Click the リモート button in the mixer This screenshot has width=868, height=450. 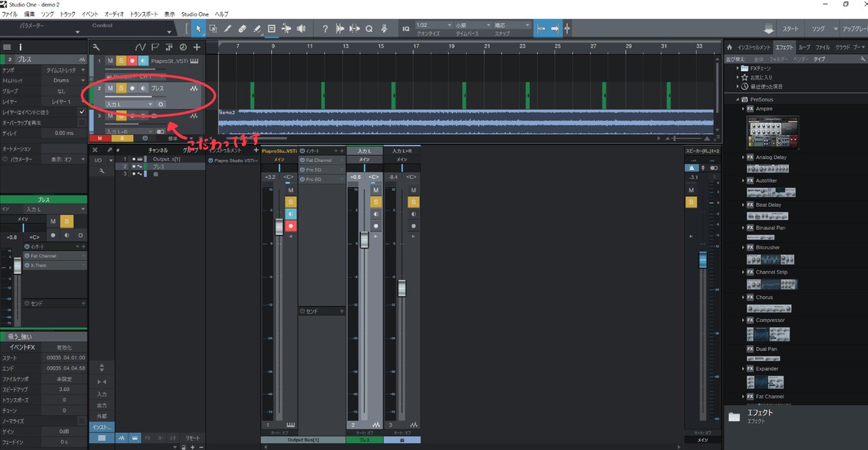coord(193,438)
